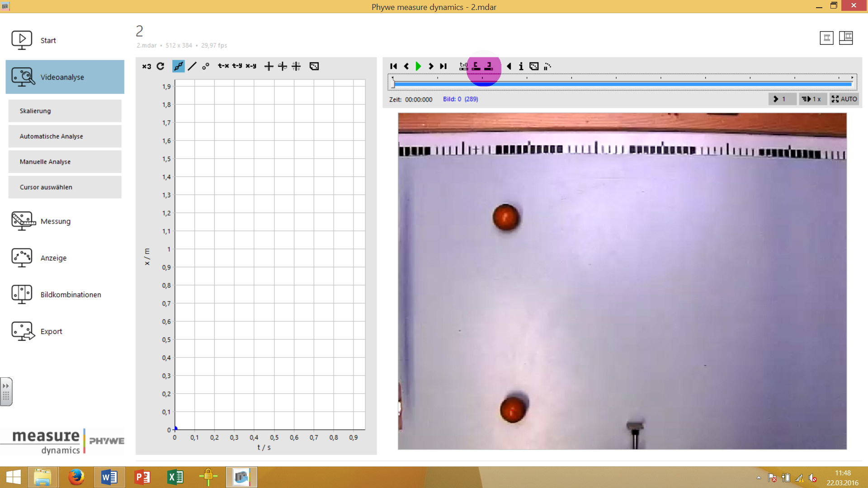The height and width of the screenshot is (488, 868).
Task: Click the set start mark icon
Action: [x=476, y=66]
